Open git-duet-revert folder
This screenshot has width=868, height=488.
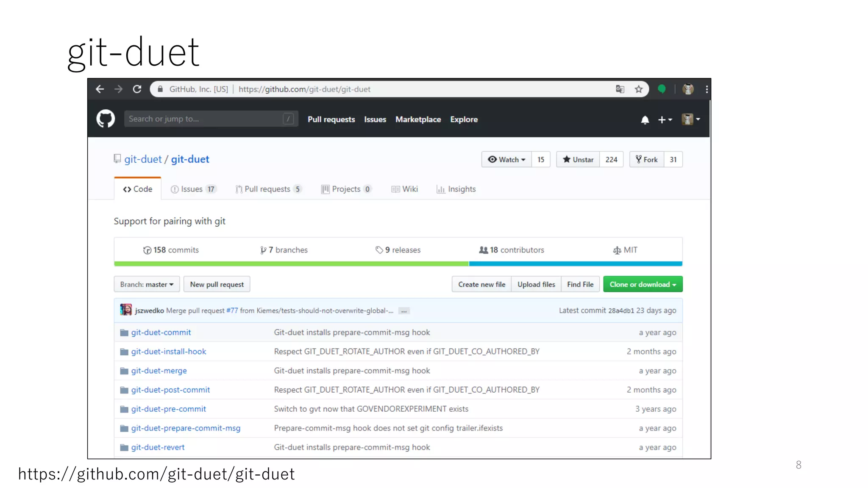(158, 447)
